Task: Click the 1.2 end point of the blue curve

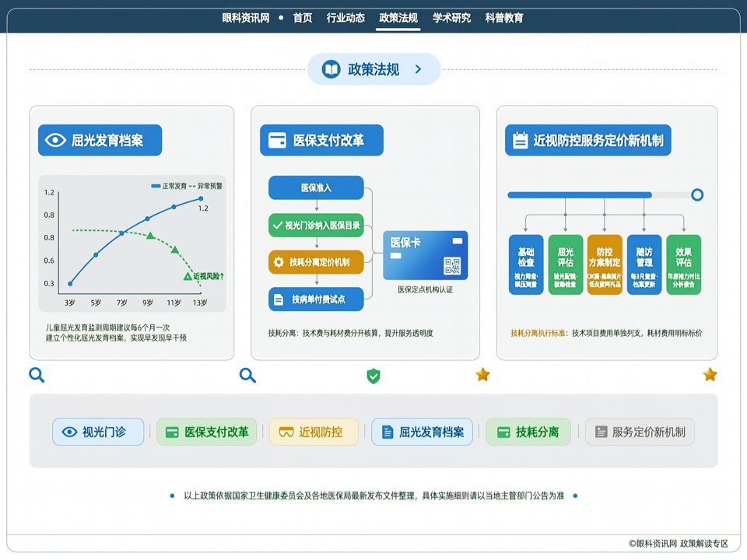Action: pos(201,198)
